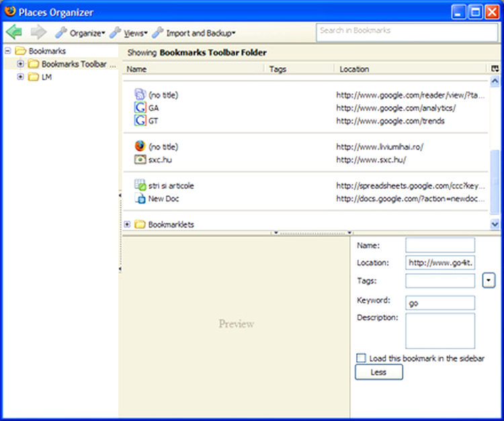Viewport: 504px width, 421px height.
Task: Select the New Doc bookmark name
Action: coord(163,199)
